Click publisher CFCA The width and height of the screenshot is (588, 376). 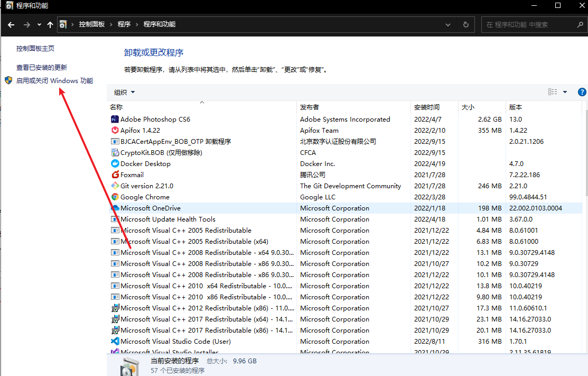click(308, 153)
